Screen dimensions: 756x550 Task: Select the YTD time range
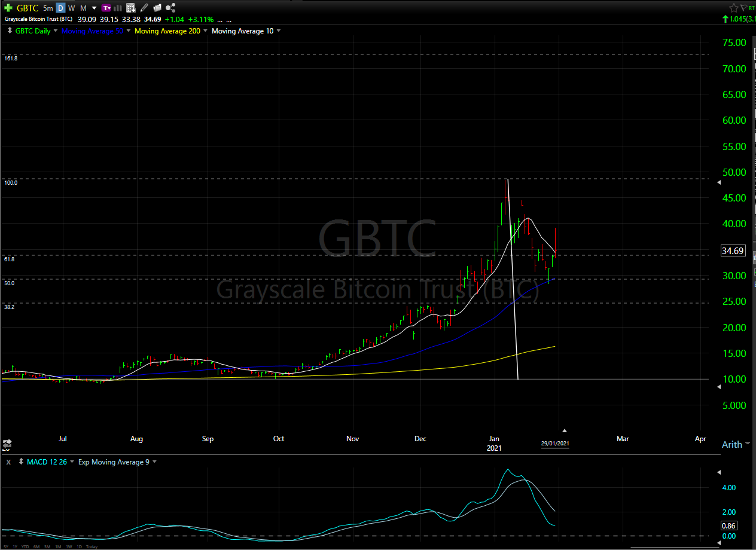[x=25, y=546]
